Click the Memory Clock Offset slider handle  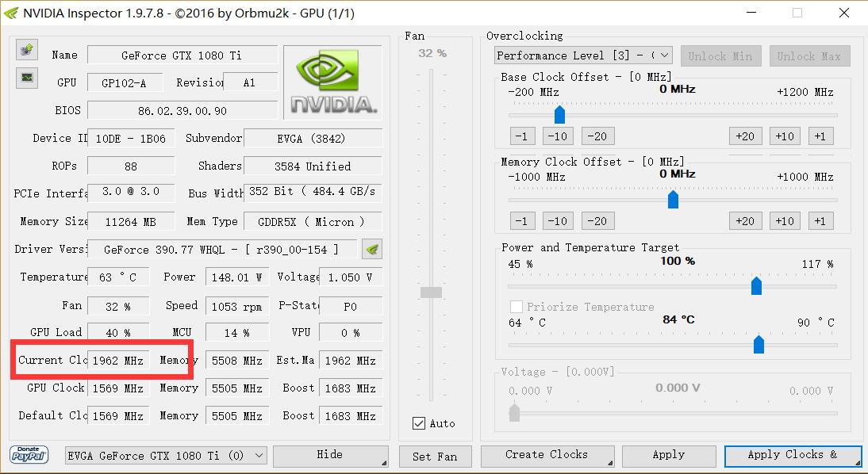click(673, 200)
